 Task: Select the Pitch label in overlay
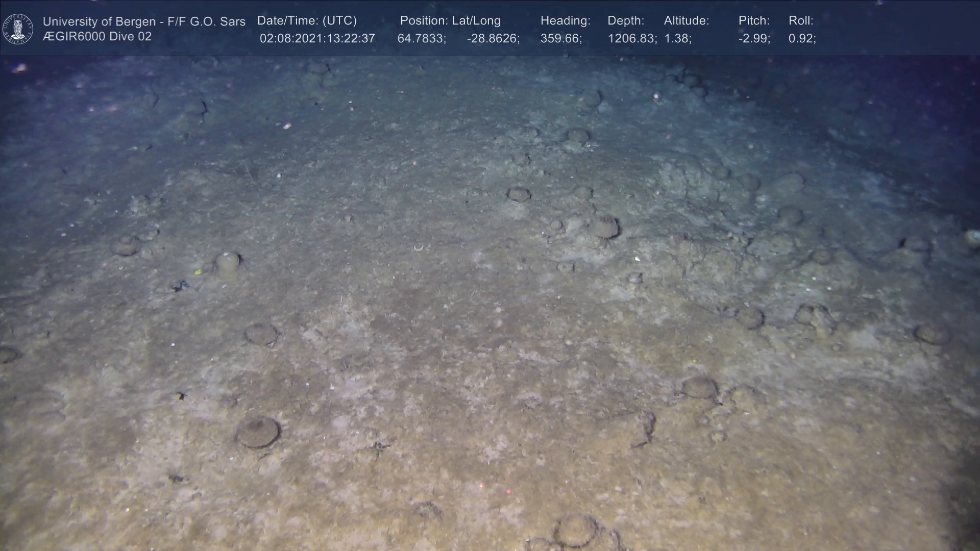753,21
